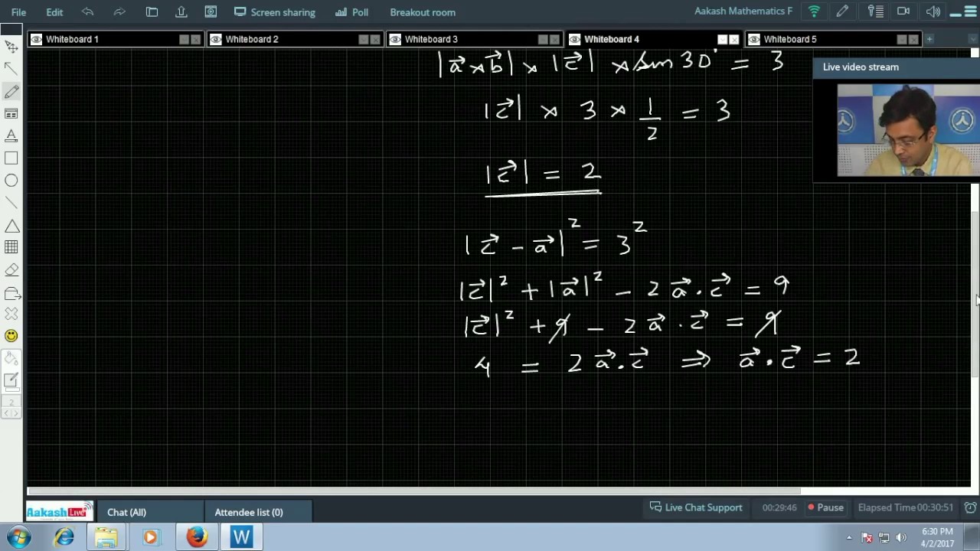Open the Windows Start menu
Viewport: 980px width, 551px height.
click(x=18, y=537)
